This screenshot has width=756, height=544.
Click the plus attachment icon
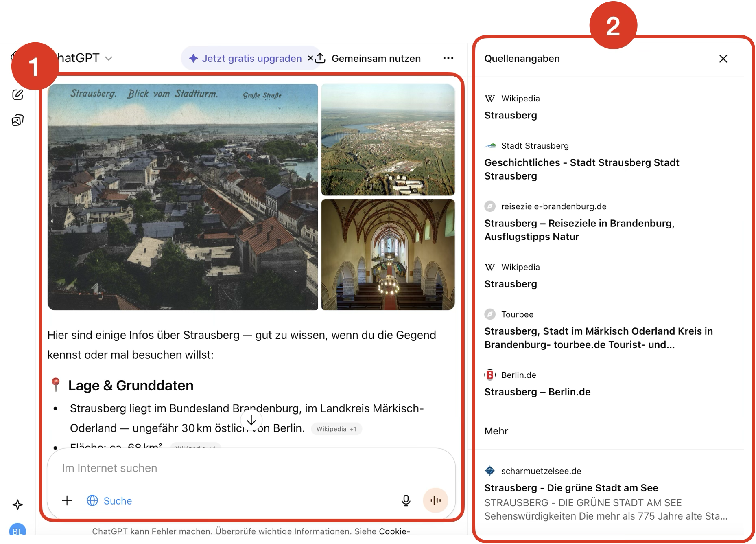pyautogui.click(x=67, y=500)
